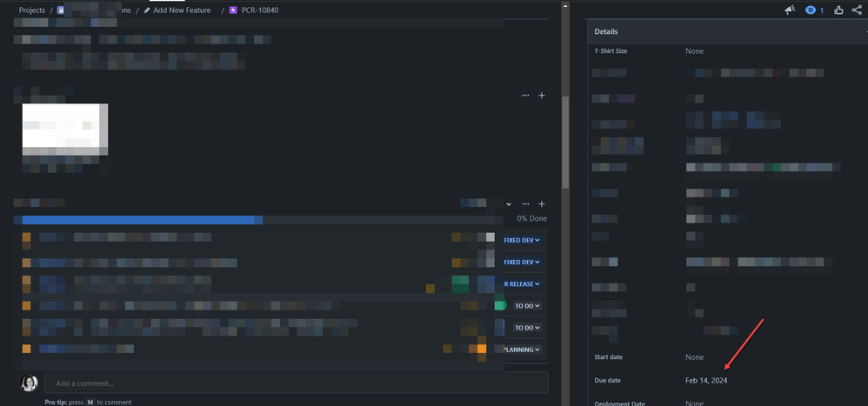Click the vertical scrollbar thumb of issue pane
The height and width of the screenshot is (406, 868).
tap(565, 143)
